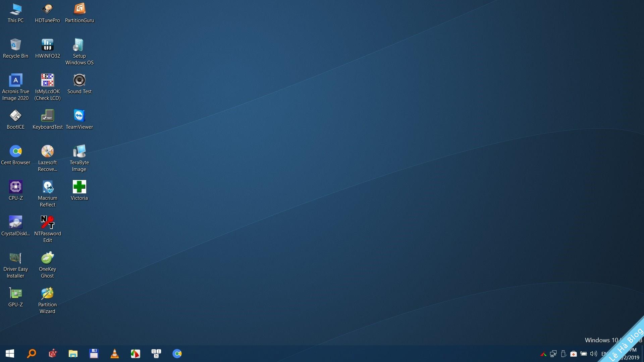The height and width of the screenshot is (362, 644).
Task: Toggle the sound/volume tray icon
Action: 593,353
